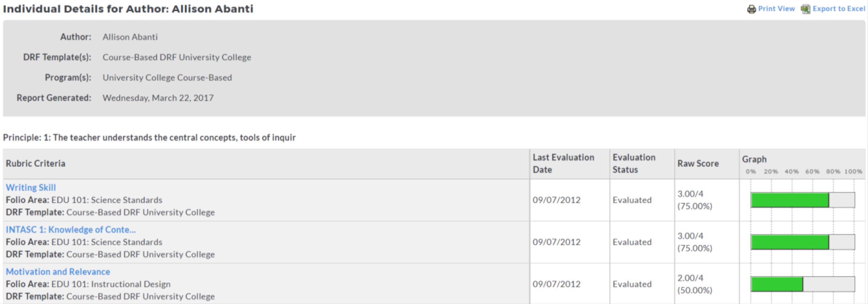This screenshot has width=868, height=304.
Task: Click the Principle 1 section heading
Action: pyautogui.click(x=149, y=137)
